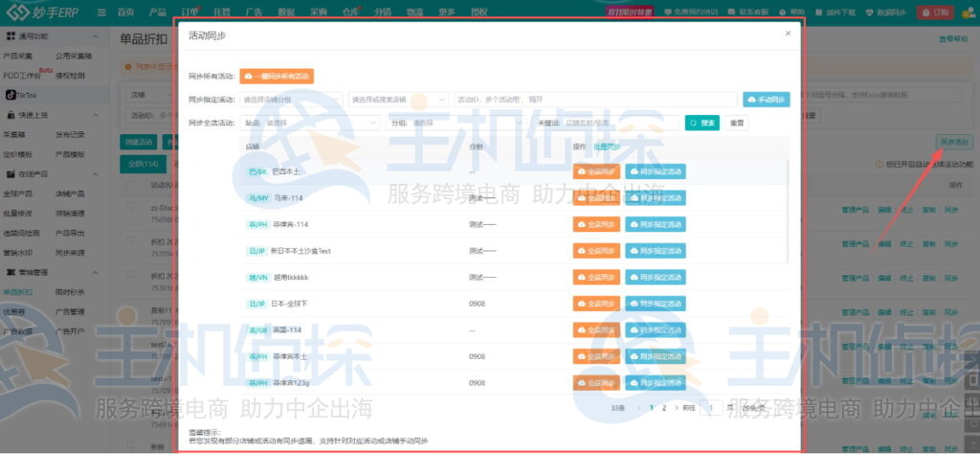
Task: Click the red 订购 button in top bar
Action: 936,11
